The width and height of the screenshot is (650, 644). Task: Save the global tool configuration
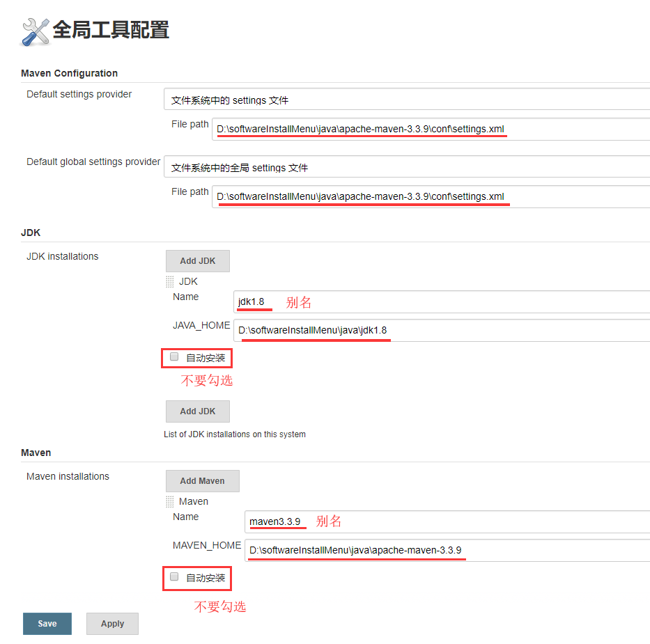click(x=47, y=624)
